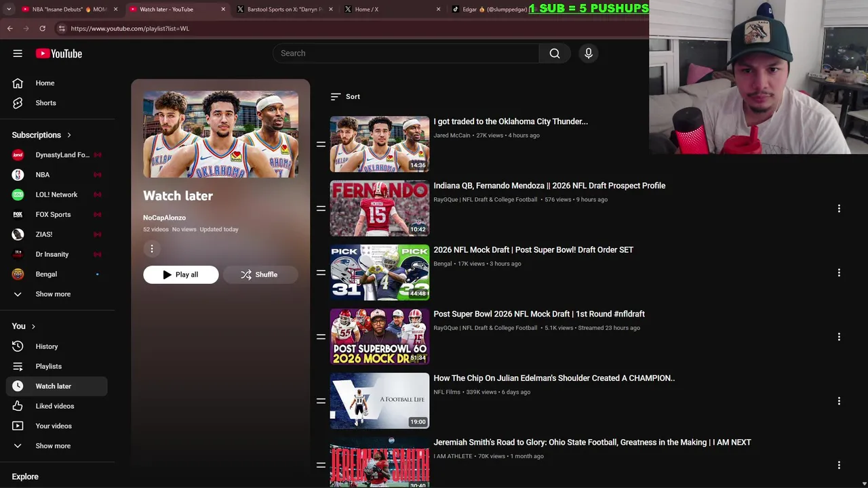Viewport: 868px width, 488px height.
Task: Open the YouTube hamburger guide menu
Action: pos(18,54)
